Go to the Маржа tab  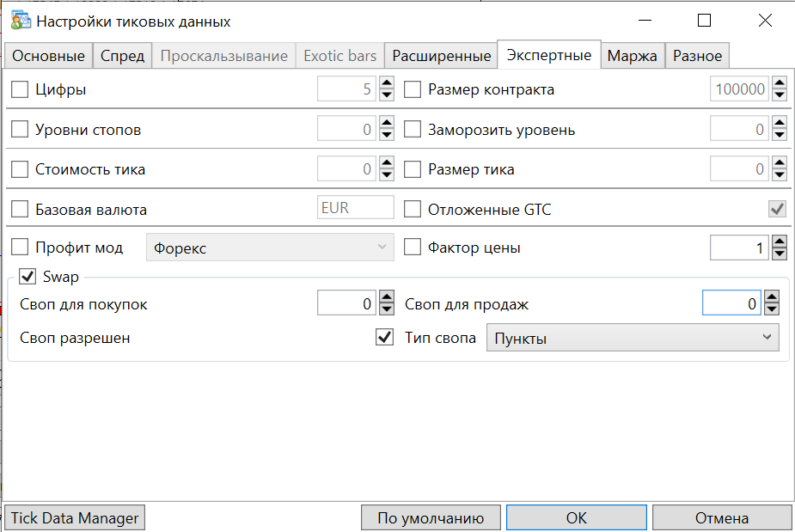[x=633, y=56]
